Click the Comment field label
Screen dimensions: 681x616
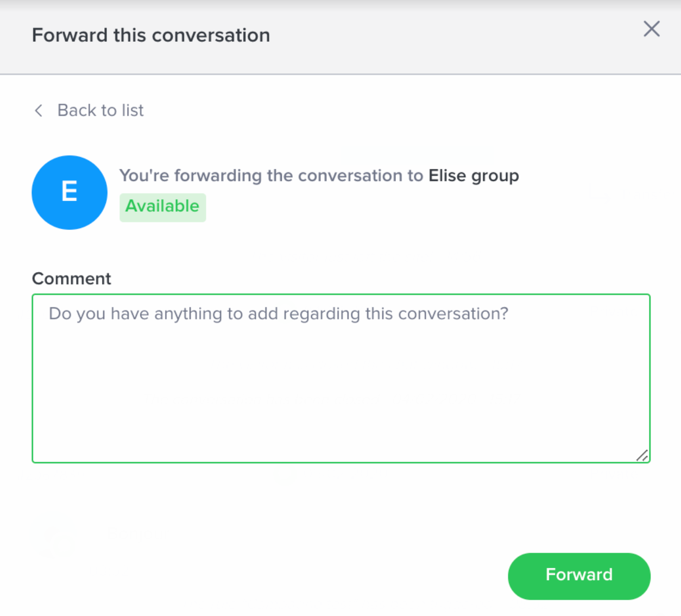[x=71, y=279]
